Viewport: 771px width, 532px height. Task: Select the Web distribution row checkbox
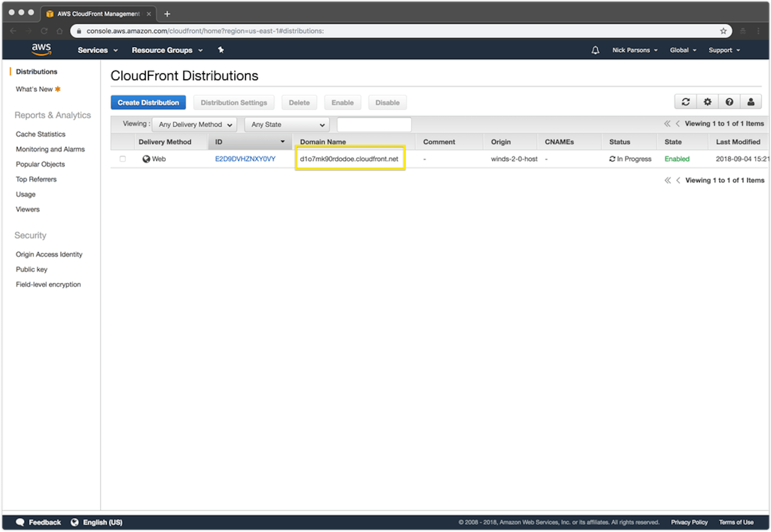click(x=123, y=159)
